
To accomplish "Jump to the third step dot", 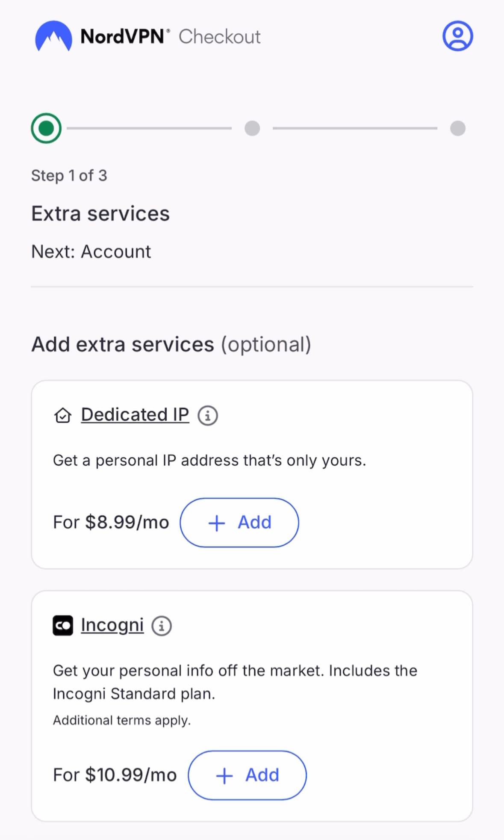I will pyautogui.click(x=457, y=128).
